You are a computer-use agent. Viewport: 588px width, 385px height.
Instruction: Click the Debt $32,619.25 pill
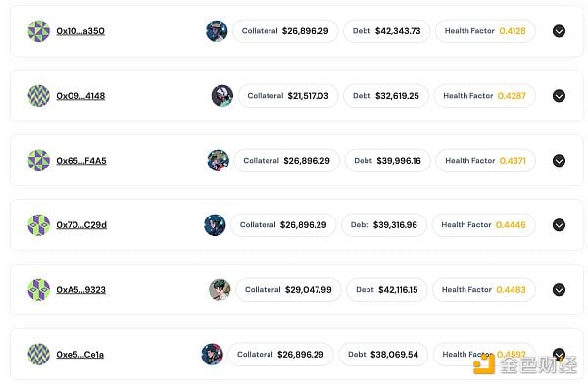coord(386,96)
